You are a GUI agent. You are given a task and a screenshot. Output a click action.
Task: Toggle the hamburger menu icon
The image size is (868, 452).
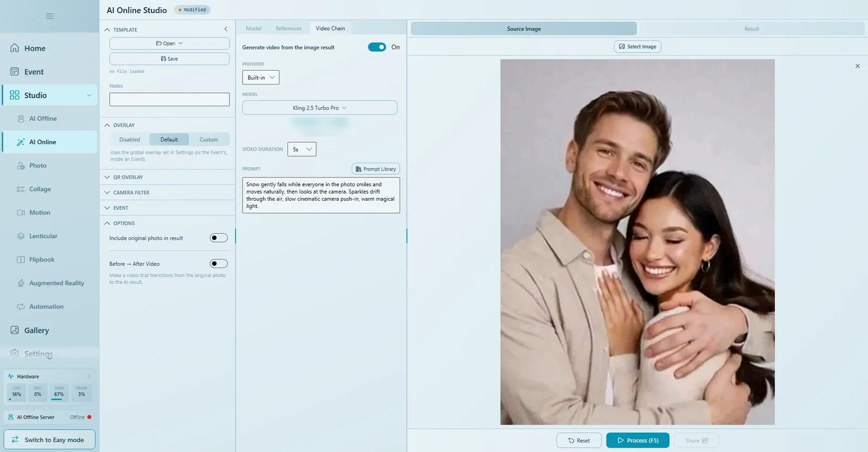point(49,16)
